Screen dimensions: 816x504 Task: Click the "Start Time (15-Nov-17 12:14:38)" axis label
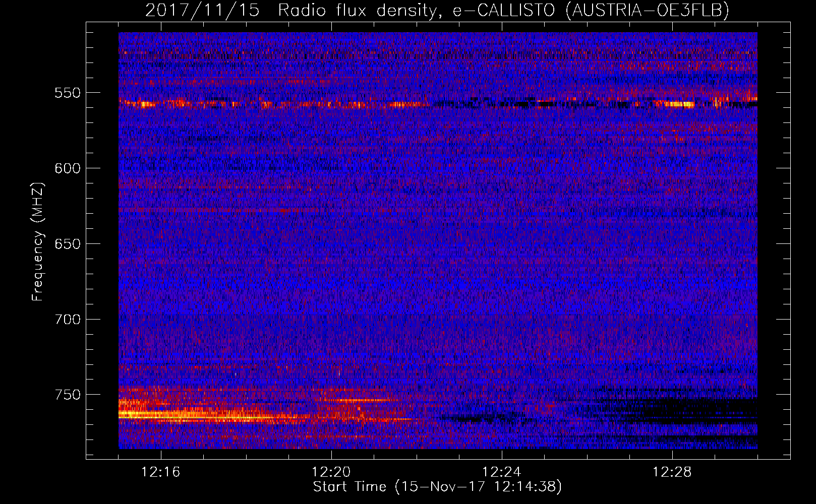pos(437,487)
